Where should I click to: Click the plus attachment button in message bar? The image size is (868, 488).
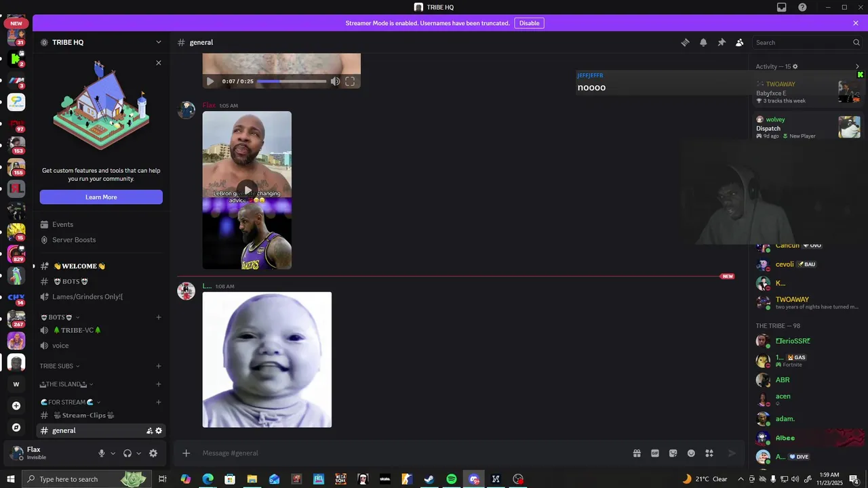[x=186, y=453]
